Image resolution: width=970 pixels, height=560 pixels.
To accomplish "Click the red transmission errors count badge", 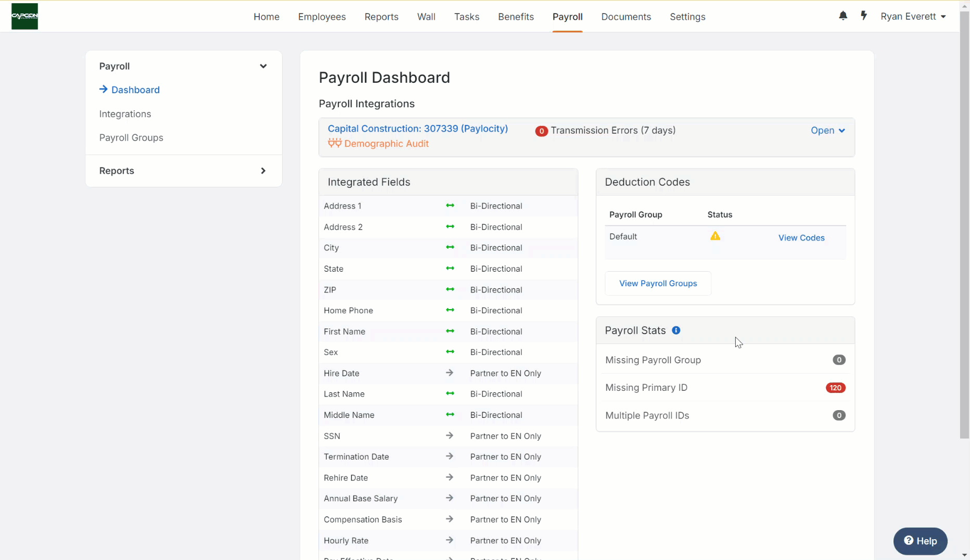I will tap(541, 131).
